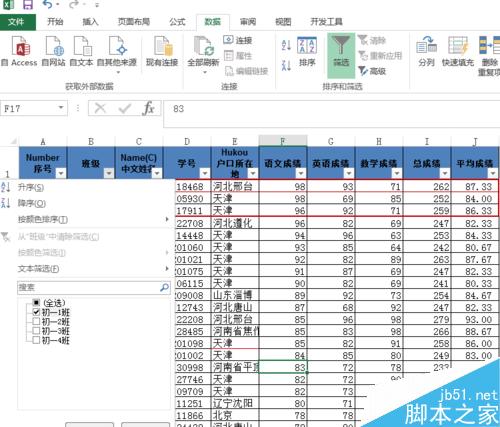Check the 初一3班 checkbox
500x427 pixels.
click(36, 331)
